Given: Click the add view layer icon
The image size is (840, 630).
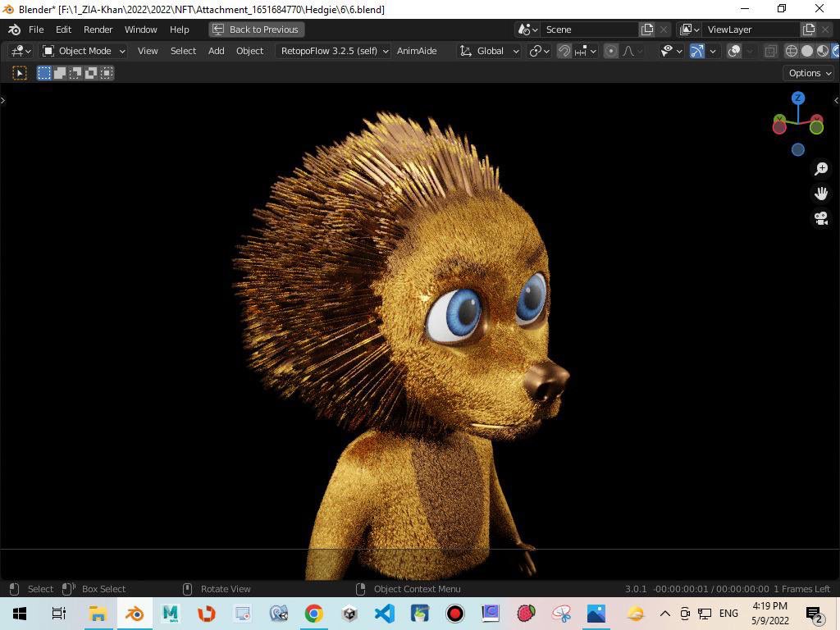Looking at the screenshot, I should coord(808,30).
